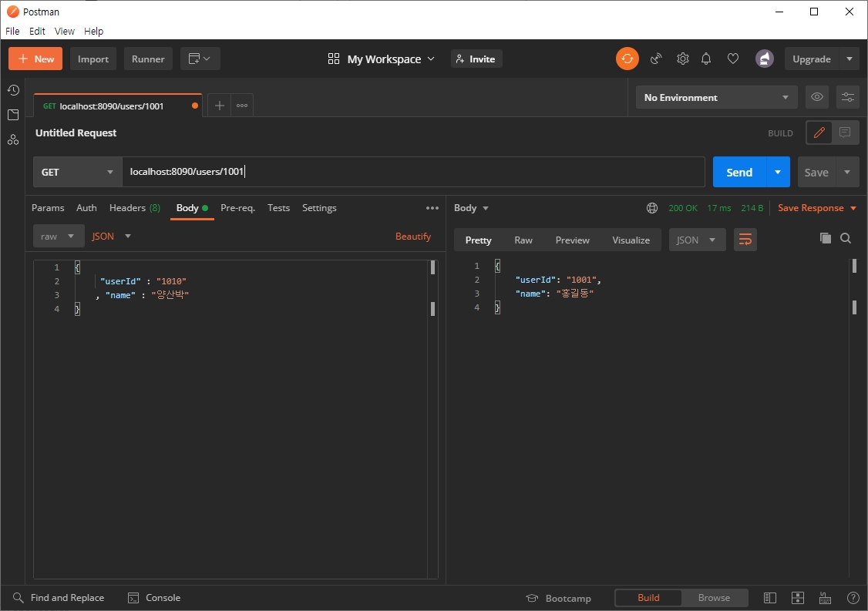Image resolution: width=868 pixels, height=611 pixels.
Task: Click the Runner button
Action: point(148,59)
